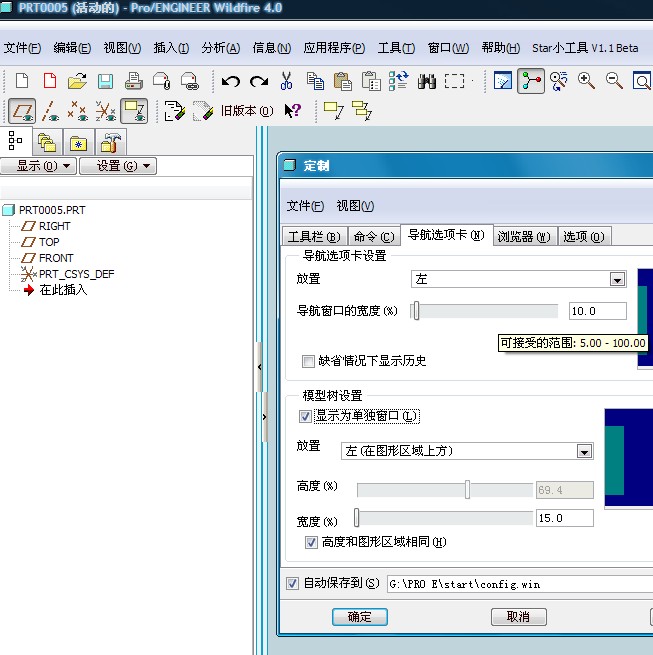Click the dashed selection box icon

coord(454,81)
